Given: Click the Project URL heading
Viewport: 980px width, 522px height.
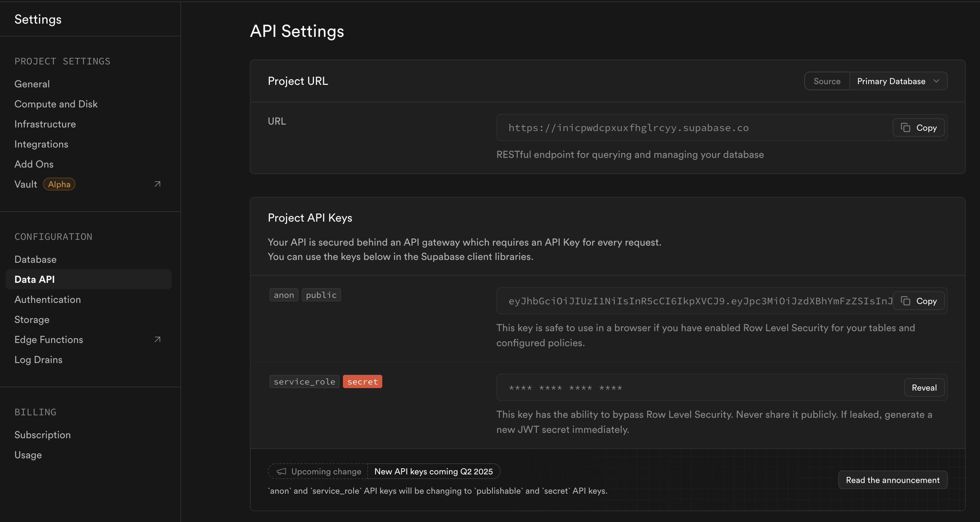Looking at the screenshot, I should [x=297, y=81].
